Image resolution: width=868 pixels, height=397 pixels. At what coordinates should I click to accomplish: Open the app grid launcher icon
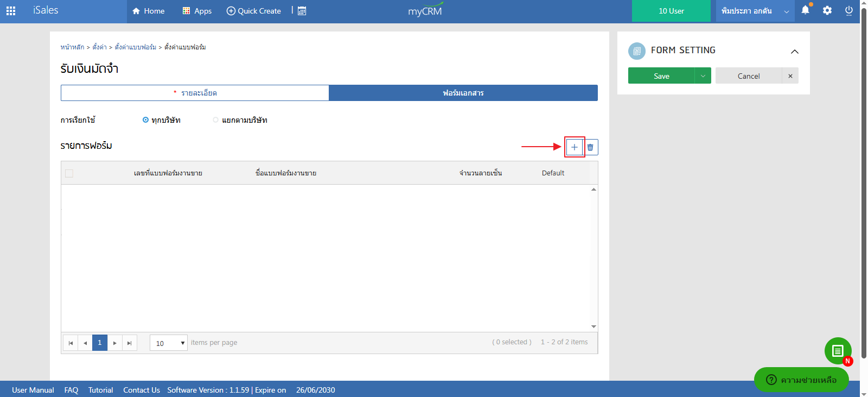pos(11,10)
